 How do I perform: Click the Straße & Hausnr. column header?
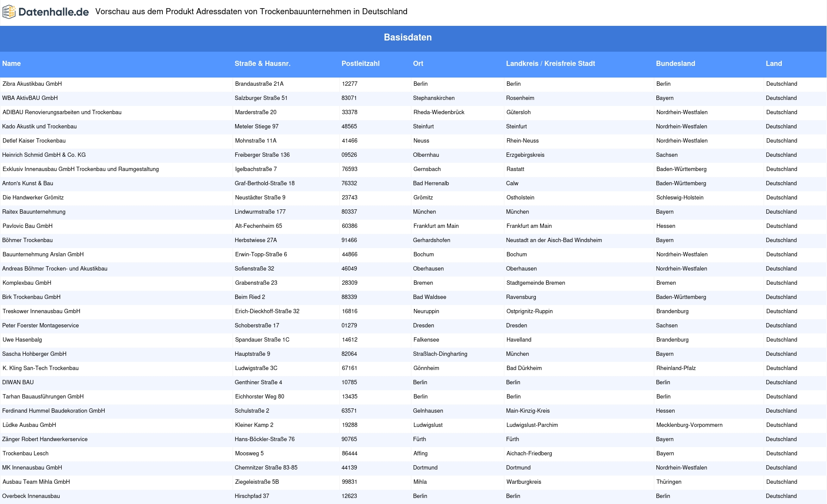click(x=262, y=63)
